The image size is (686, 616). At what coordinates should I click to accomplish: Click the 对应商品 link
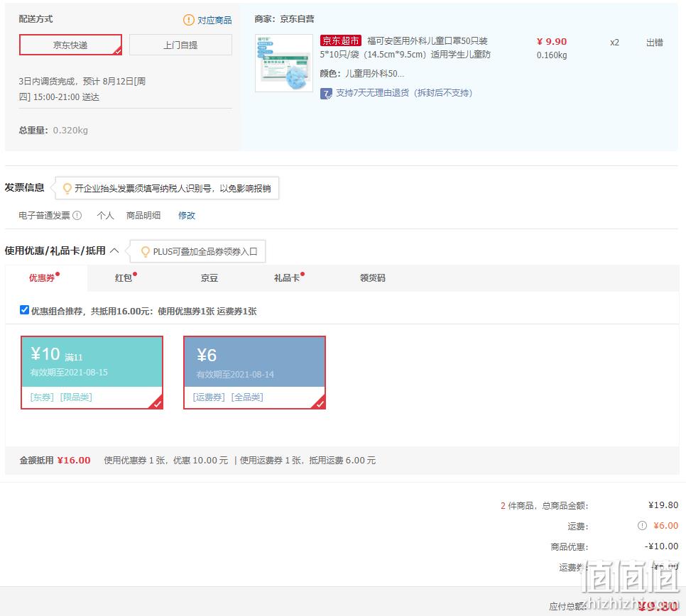pos(214,20)
